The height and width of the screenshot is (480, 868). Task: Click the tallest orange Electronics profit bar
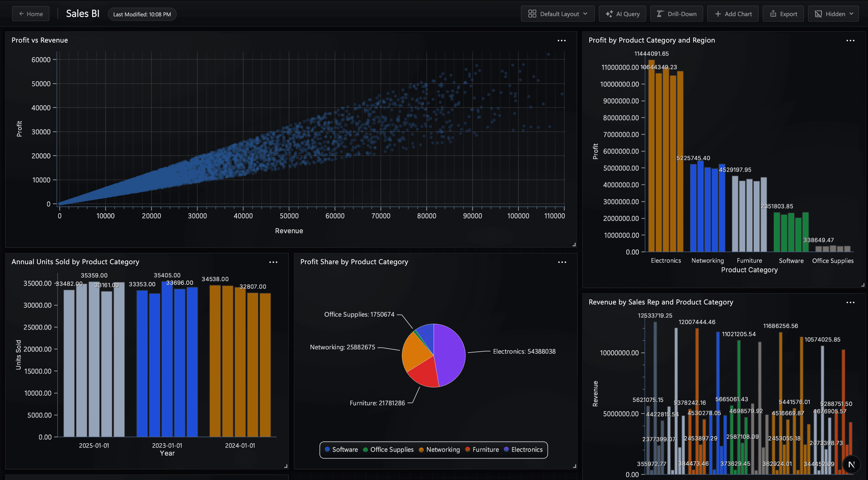(x=651, y=156)
